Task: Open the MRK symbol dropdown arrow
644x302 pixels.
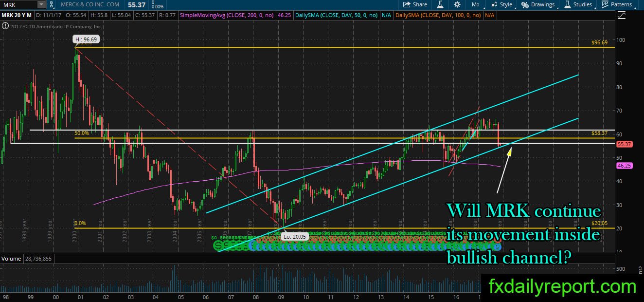Action: pyautogui.click(x=41, y=5)
